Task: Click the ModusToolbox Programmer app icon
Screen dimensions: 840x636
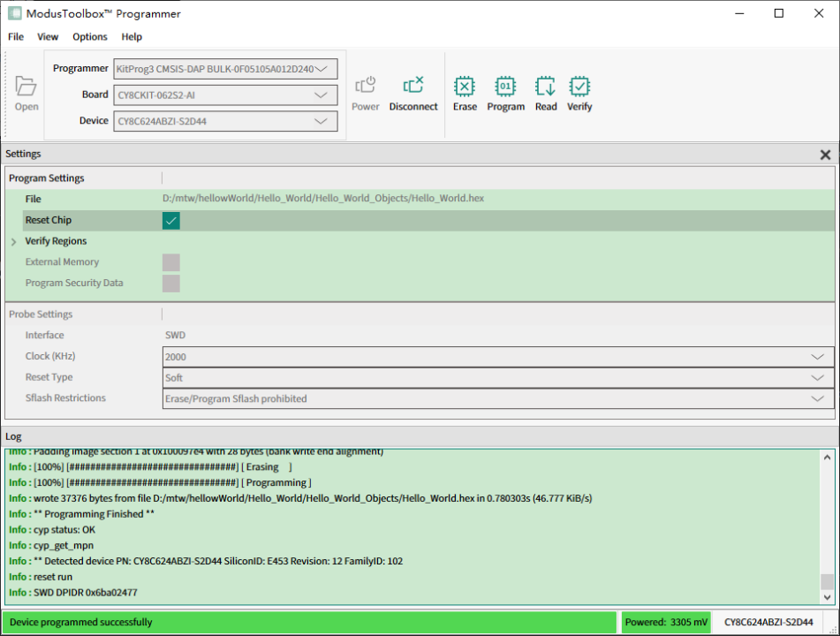Action: click(x=15, y=13)
